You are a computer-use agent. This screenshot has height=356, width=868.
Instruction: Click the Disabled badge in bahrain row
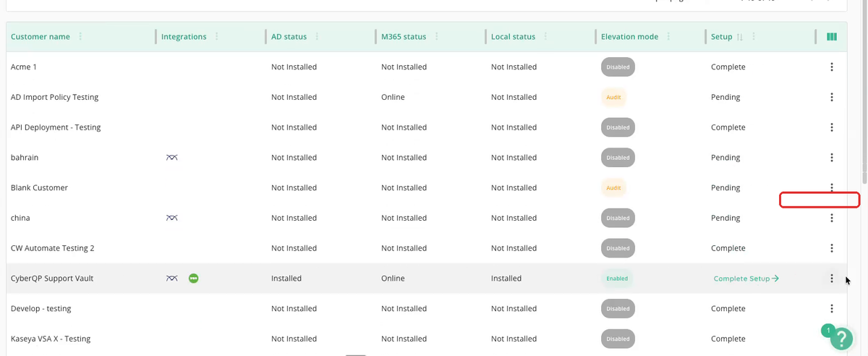pos(618,157)
